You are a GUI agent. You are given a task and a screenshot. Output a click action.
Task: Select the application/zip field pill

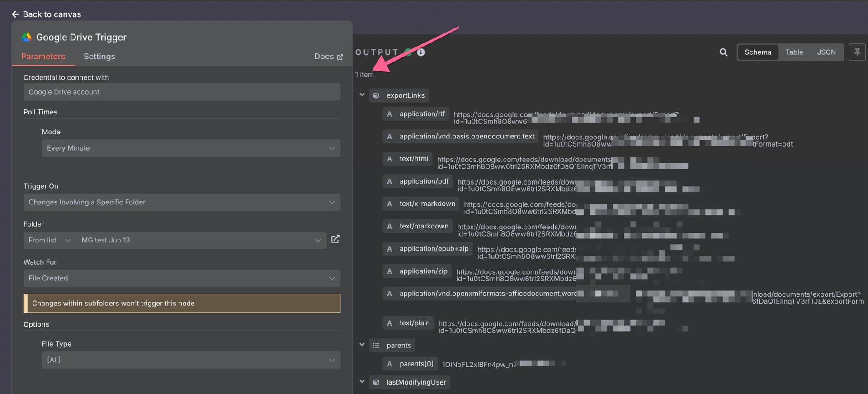click(417, 271)
